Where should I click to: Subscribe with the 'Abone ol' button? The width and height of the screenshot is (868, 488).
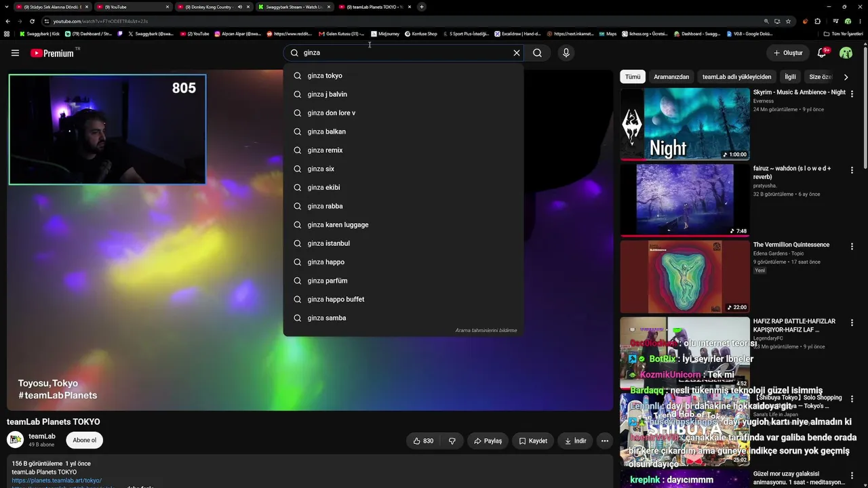click(85, 441)
